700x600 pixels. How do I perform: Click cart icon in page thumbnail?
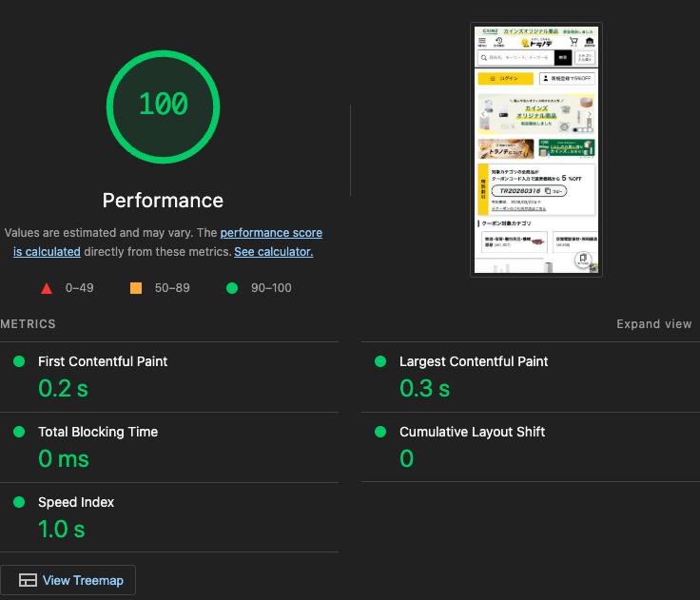574,42
